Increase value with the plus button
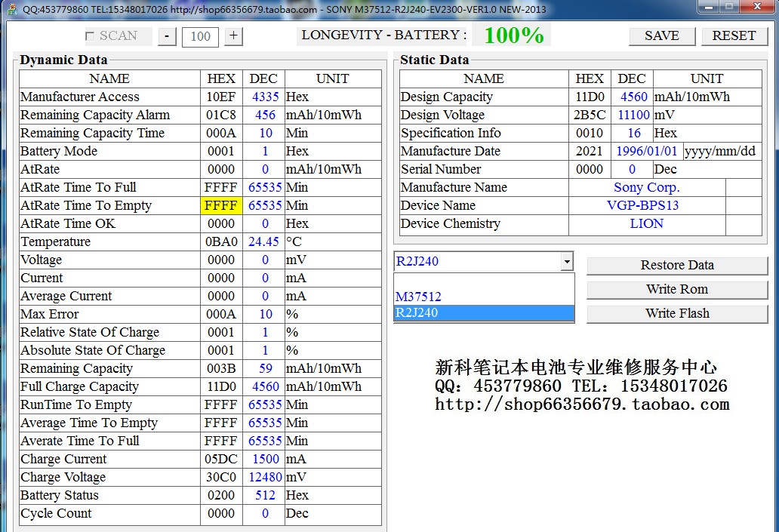The width and height of the screenshot is (779, 532). [233, 36]
